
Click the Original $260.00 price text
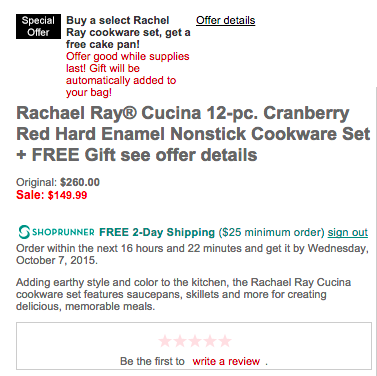pyautogui.click(x=58, y=182)
